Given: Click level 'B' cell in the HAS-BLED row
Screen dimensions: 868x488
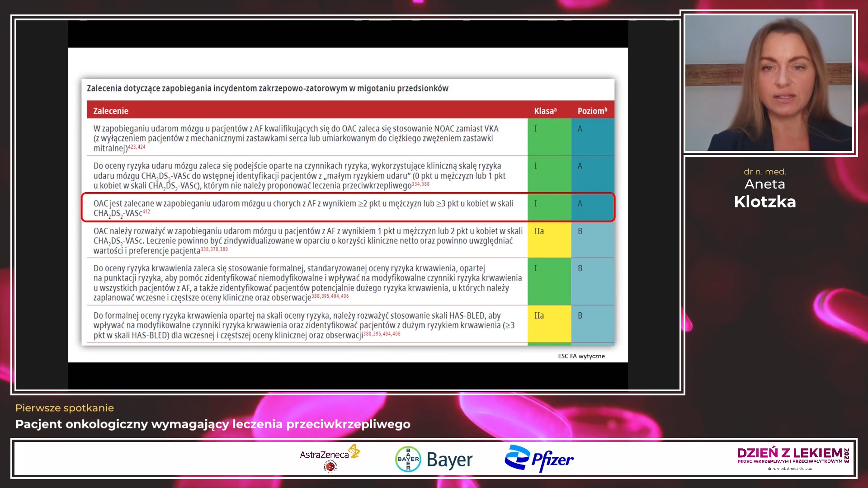Looking at the screenshot, I should click(x=593, y=324).
